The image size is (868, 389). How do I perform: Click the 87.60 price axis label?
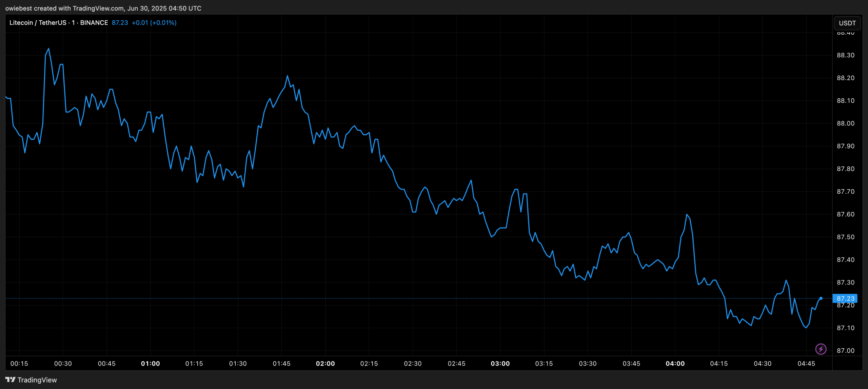tap(846, 214)
